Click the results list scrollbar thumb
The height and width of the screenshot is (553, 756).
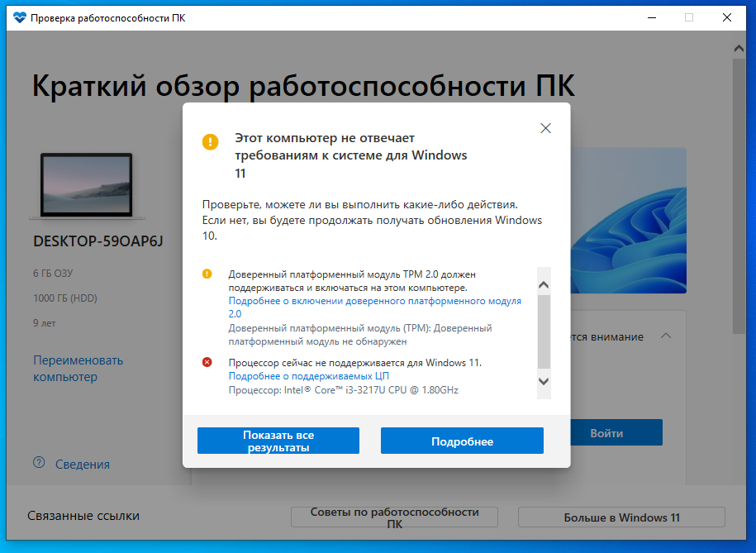pyautogui.click(x=544, y=332)
